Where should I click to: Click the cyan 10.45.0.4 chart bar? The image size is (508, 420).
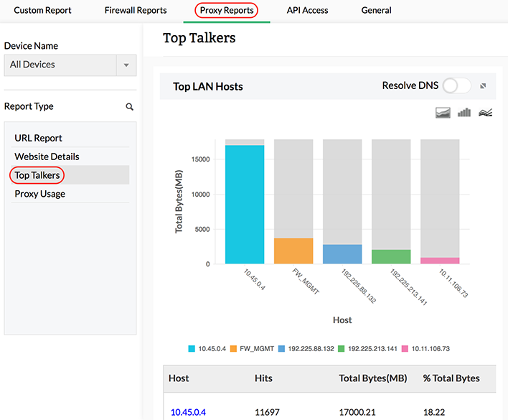245,205
